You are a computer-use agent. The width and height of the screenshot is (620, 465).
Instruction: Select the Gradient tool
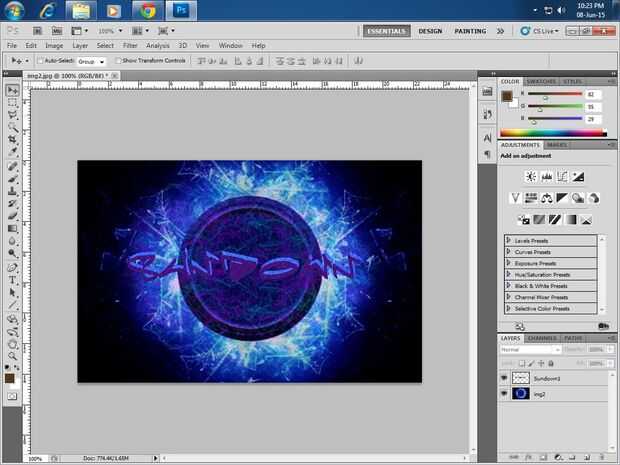(x=13, y=228)
